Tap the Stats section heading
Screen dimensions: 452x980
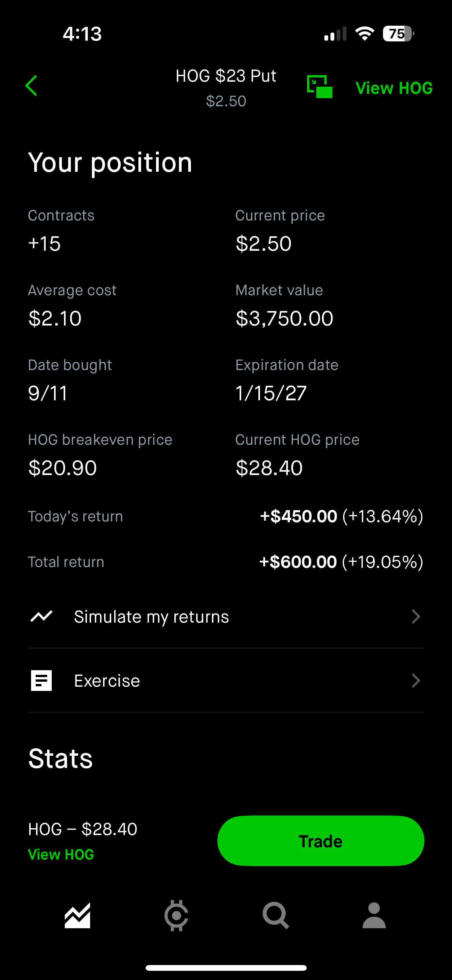(61, 758)
